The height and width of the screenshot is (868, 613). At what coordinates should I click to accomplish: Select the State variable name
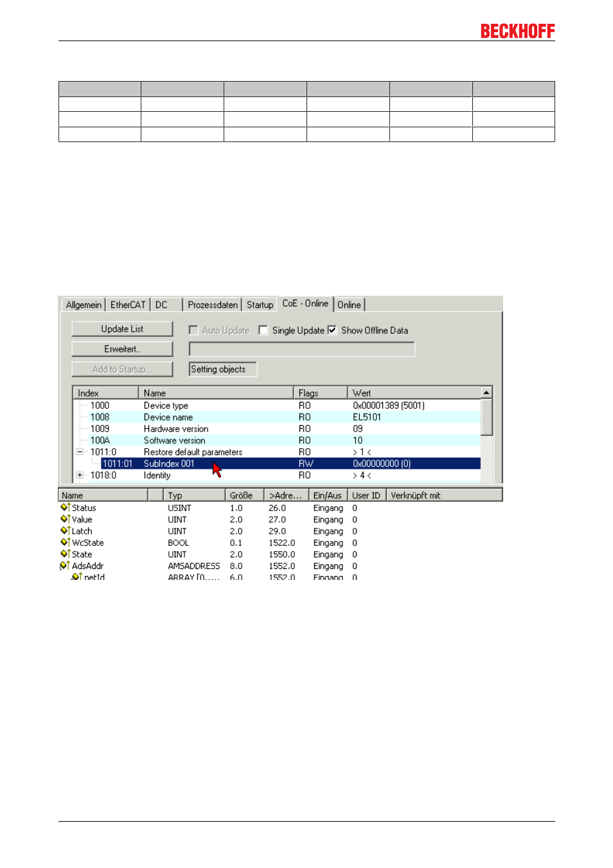click(x=82, y=554)
